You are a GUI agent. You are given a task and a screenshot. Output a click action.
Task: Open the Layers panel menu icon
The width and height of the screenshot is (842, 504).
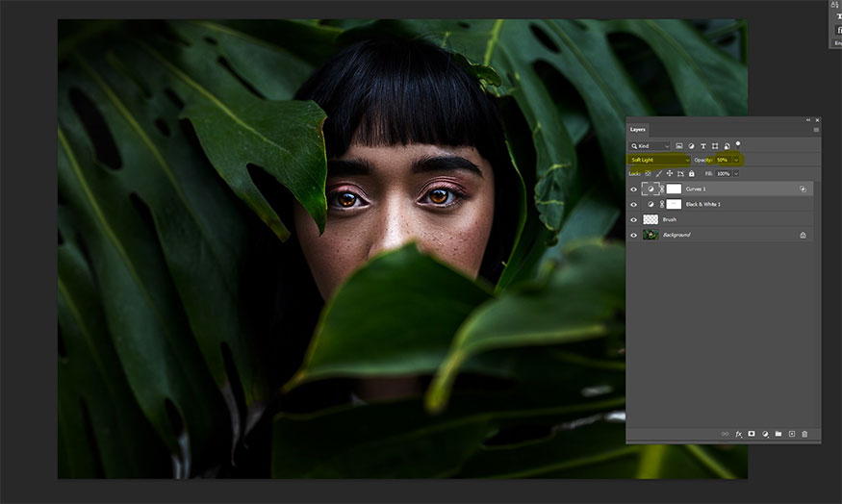[x=816, y=129]
